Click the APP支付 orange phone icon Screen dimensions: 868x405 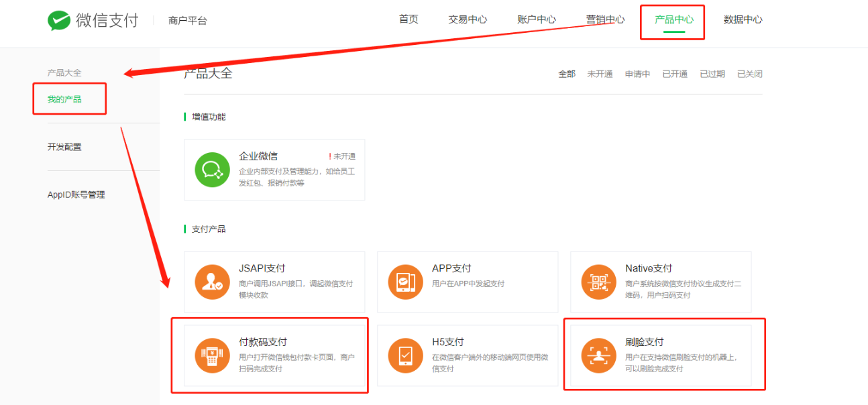click(405, 282)
